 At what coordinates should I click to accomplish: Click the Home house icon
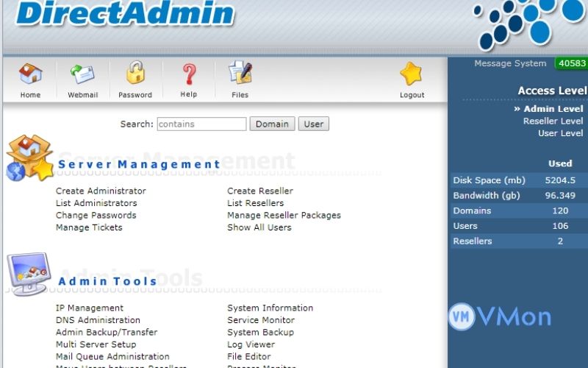[x=30, y=73]
